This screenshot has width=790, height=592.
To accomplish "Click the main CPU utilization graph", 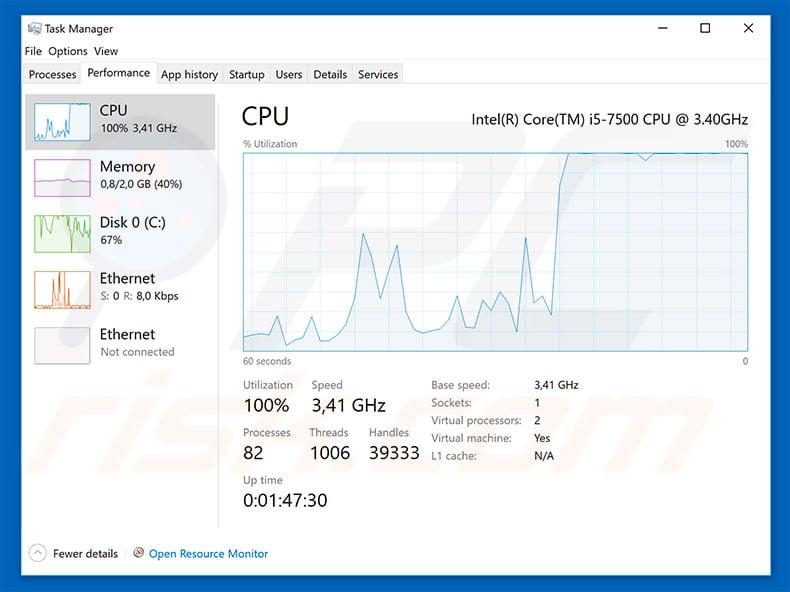I will point(495,252).
